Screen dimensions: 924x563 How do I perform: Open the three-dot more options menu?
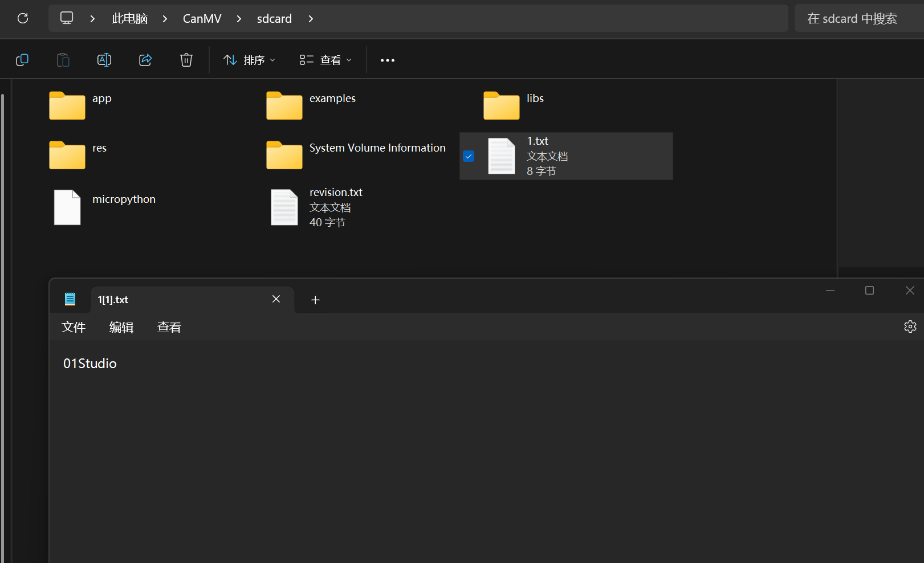[388, 60]
